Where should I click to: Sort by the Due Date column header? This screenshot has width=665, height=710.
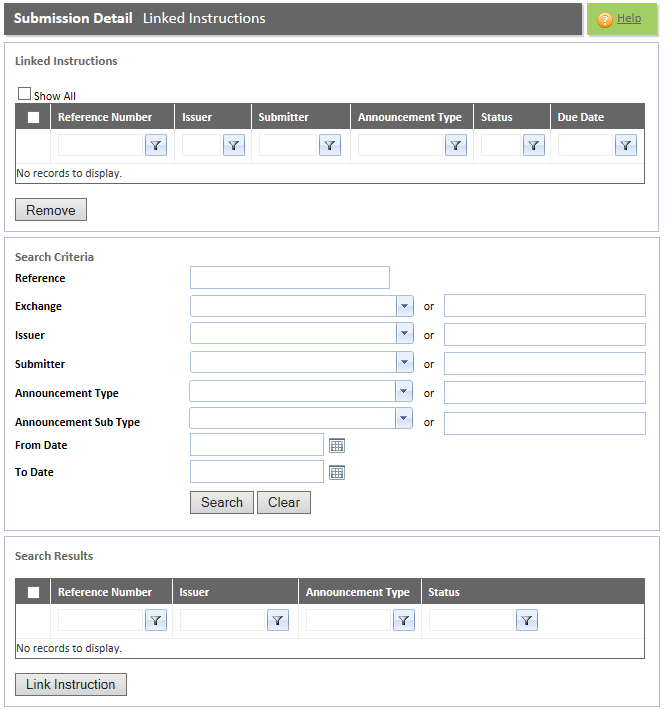coord(581,118)
